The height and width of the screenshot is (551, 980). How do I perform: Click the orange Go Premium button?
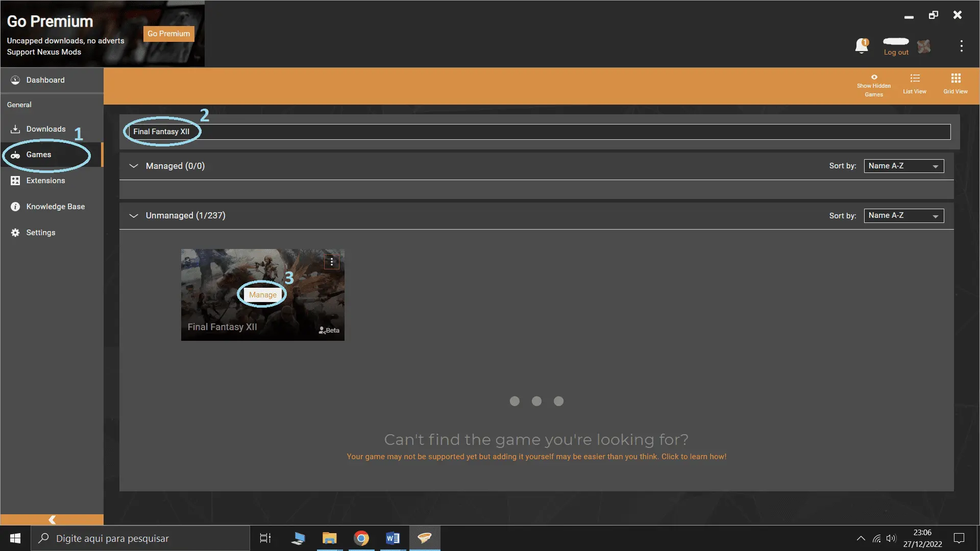tap(168, 34)
